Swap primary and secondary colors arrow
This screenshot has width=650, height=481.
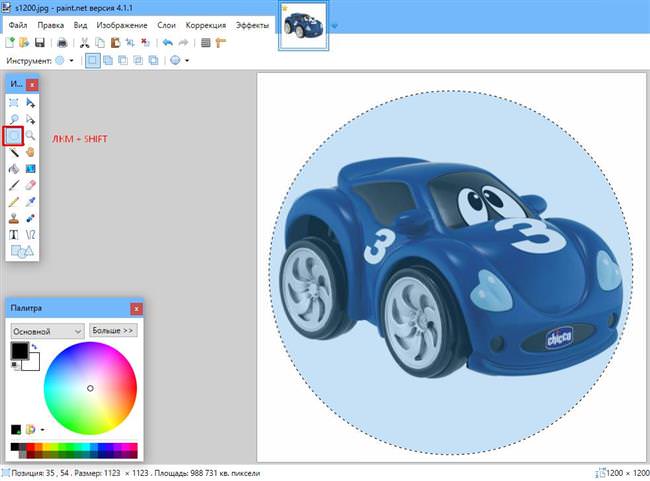click(x=34, y=346)
